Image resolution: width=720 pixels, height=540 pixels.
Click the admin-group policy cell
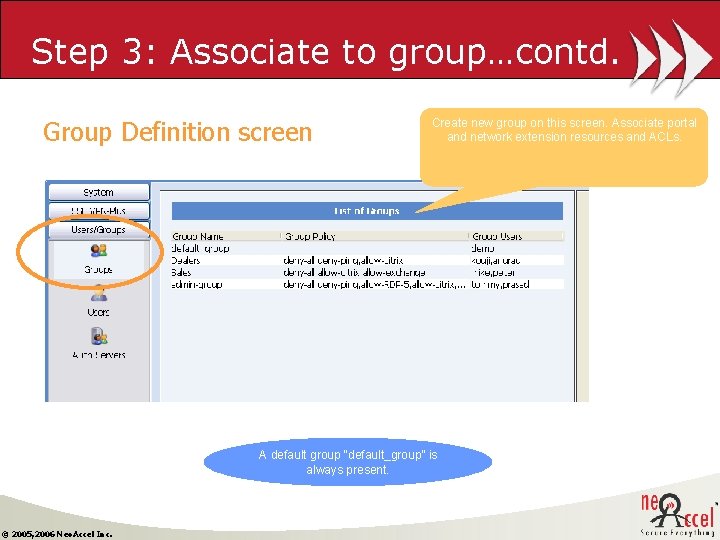[x=374, y=284]
